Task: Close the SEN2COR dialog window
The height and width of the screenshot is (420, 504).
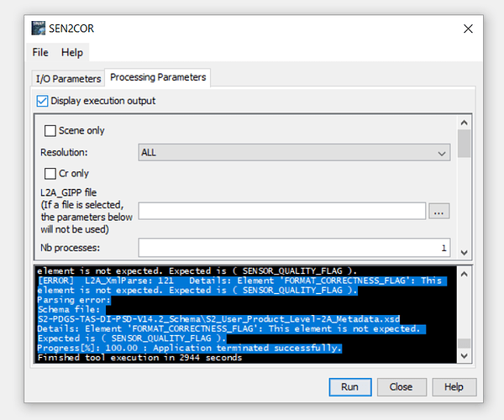Action: [x=468, y=29]
